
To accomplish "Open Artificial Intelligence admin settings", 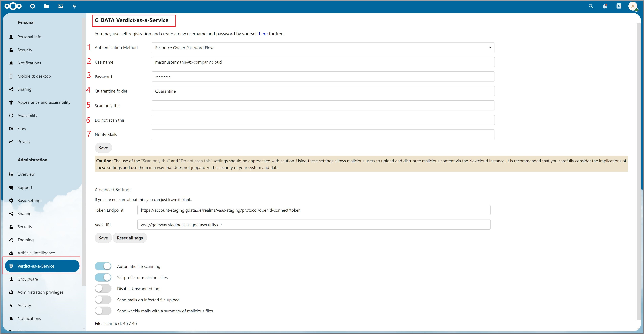I will pos(36,253).
